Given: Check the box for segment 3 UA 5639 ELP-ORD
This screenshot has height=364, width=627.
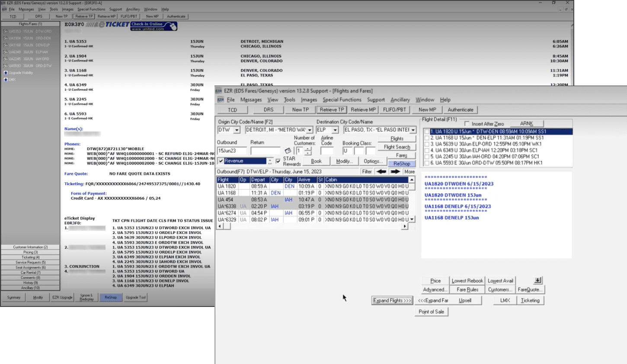Looking at the screenshot, I should (x=427, y=144).
